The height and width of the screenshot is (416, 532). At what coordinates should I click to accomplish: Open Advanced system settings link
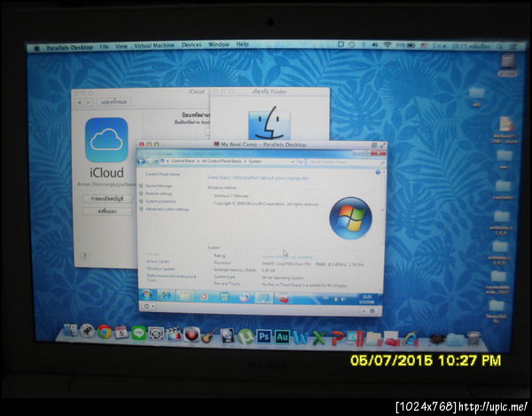point(167,209)
